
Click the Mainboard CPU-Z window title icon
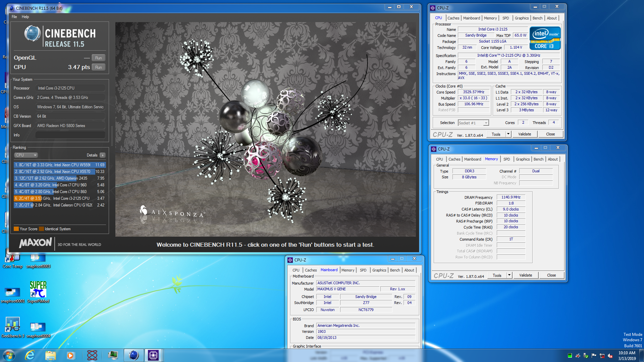click(290, 260)
